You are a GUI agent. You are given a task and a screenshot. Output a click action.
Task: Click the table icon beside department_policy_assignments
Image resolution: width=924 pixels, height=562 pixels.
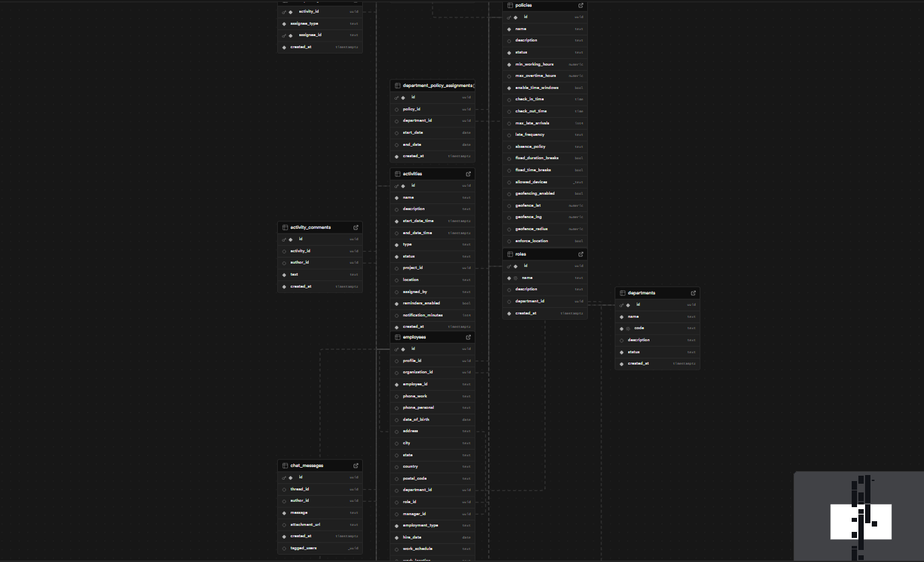point(397,86)
